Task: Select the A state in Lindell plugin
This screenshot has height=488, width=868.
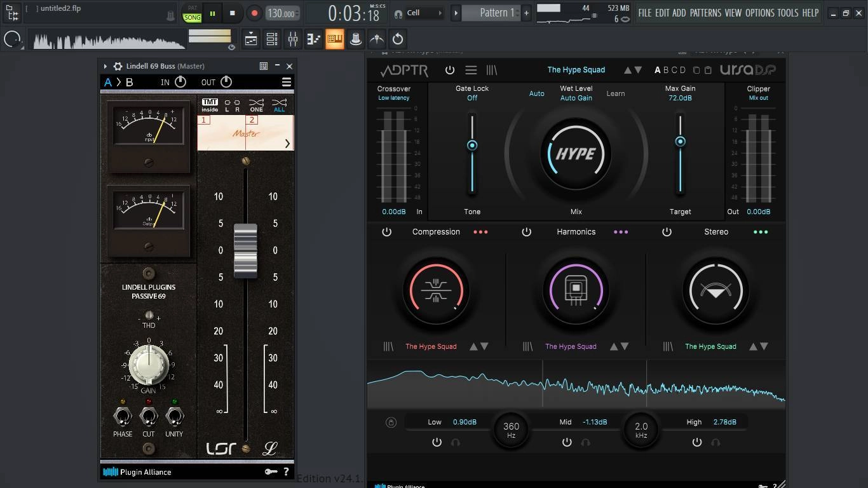Action: tap(108, 82)
